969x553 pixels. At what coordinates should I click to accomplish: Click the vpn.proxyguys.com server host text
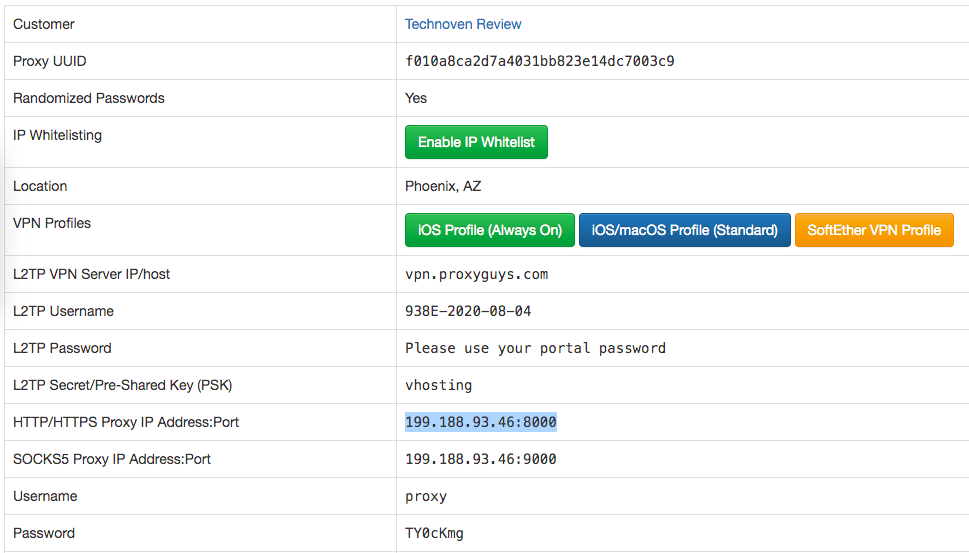(476, 274)
